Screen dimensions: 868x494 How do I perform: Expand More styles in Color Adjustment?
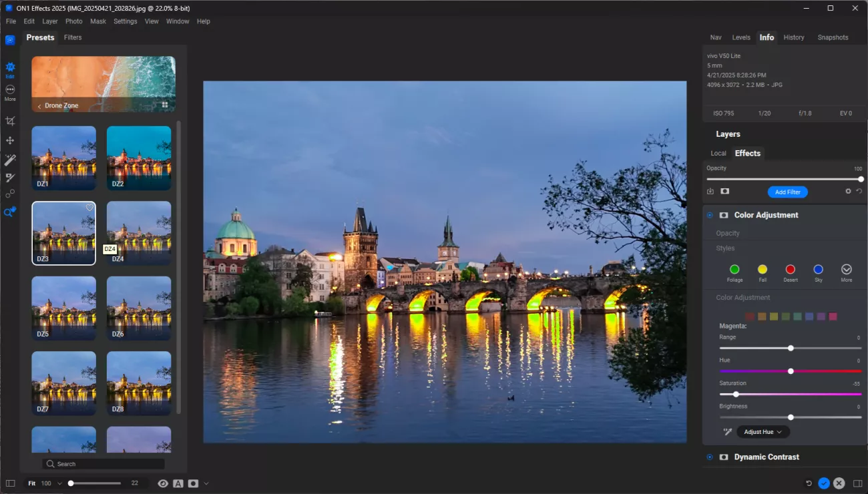click(x=846, y=269)
